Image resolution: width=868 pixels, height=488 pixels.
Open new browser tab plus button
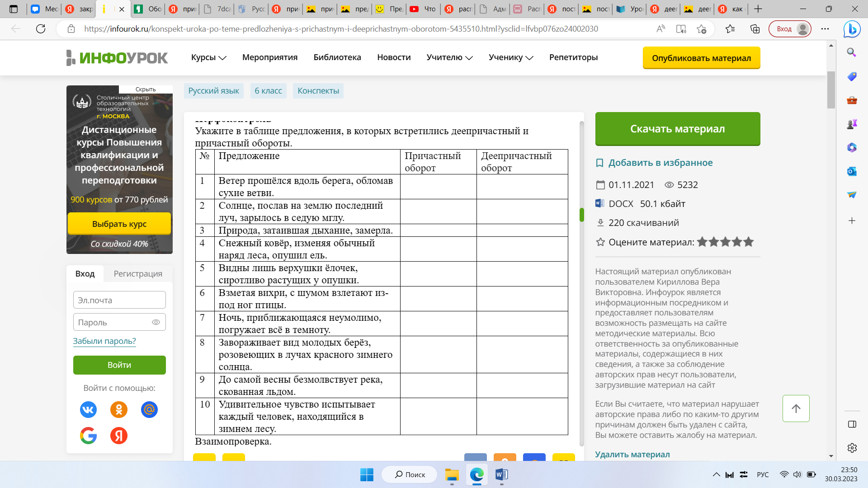[758, 9]
